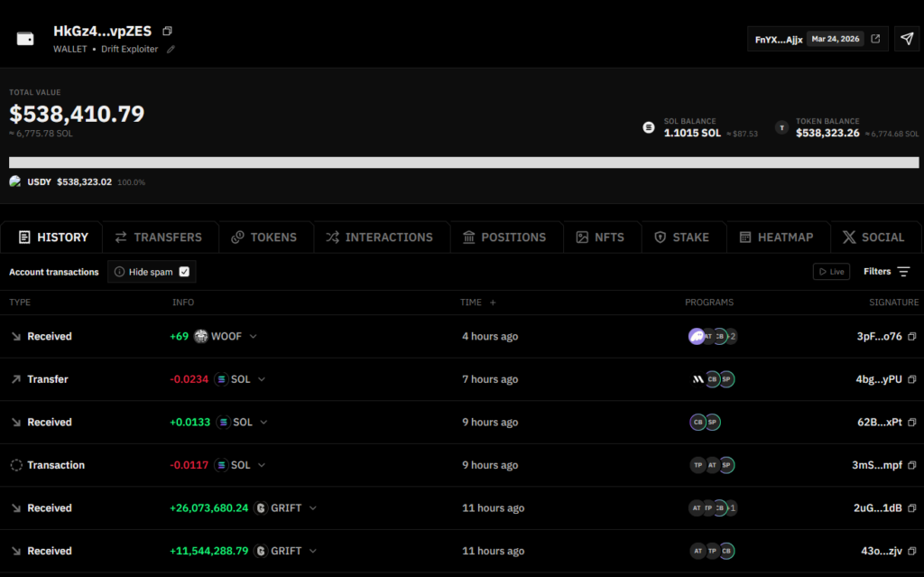This screenshot has width=924, height=577.
Task: Edit the Drift Exploiter label
Action: 171,50
